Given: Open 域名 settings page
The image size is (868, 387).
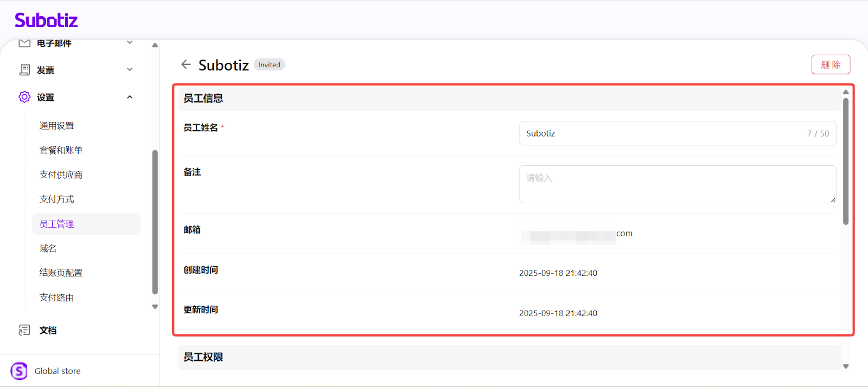Looking at the screenshot, I should click(x=48, y=248).
